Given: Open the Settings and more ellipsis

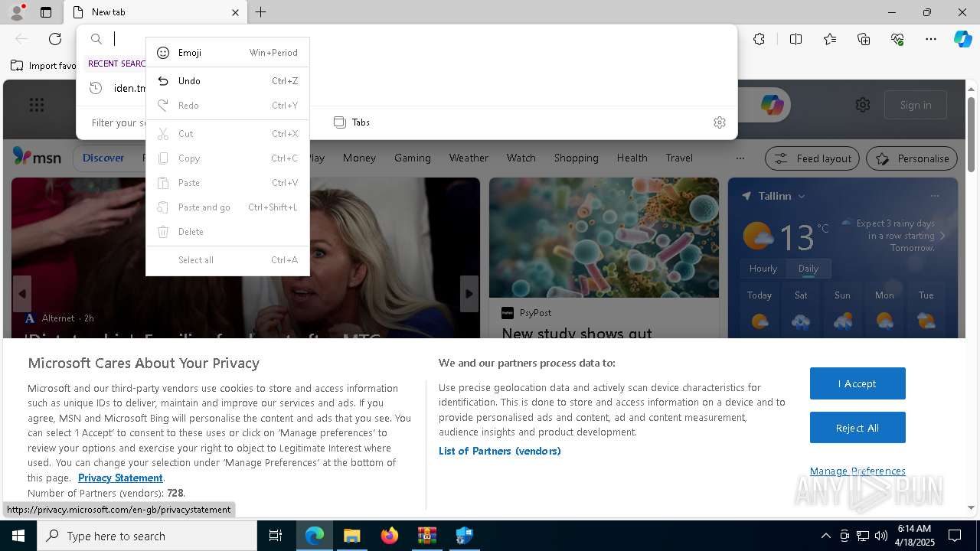Looking at the screenshot, I should (x=931, y=39).
